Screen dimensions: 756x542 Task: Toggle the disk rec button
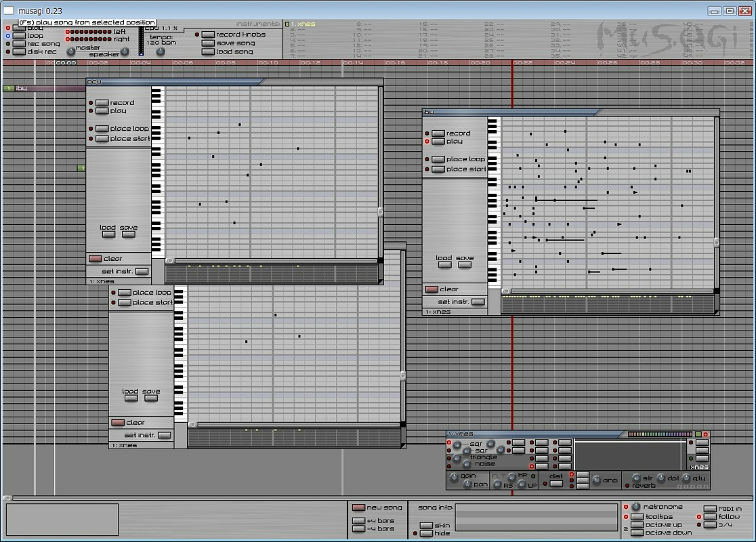click(19, 52)
